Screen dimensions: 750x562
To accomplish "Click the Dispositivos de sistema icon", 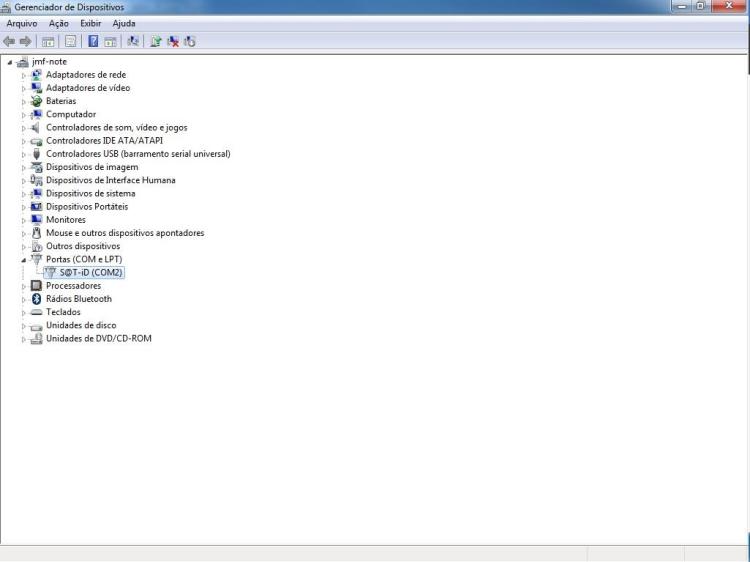I will (x=36, y=194).
